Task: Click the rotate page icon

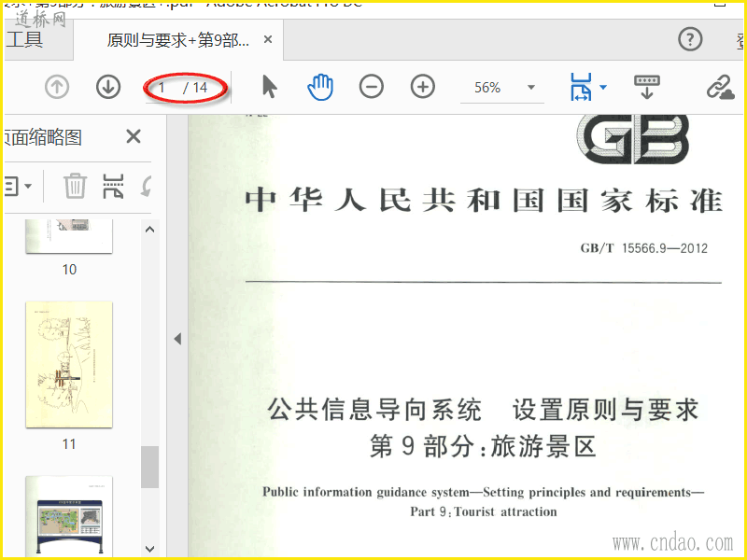Action: 147,186
